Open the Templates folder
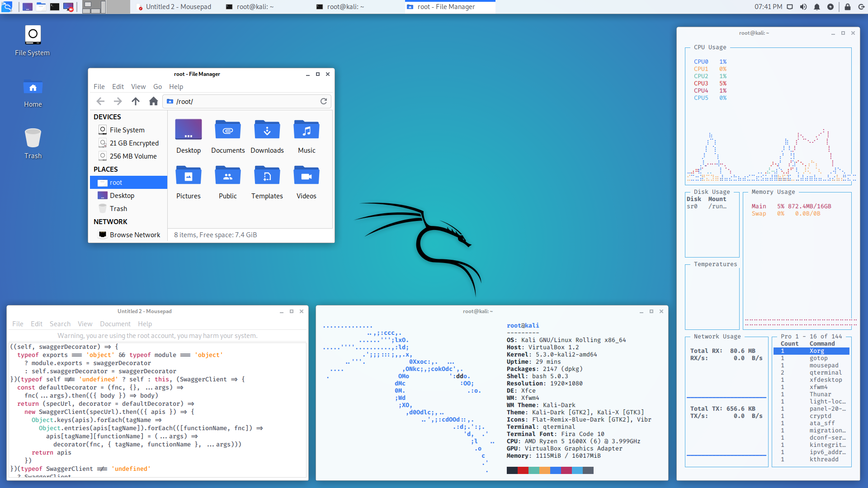Viewport: 868px width, 488px height. click(x=267, y=182)
